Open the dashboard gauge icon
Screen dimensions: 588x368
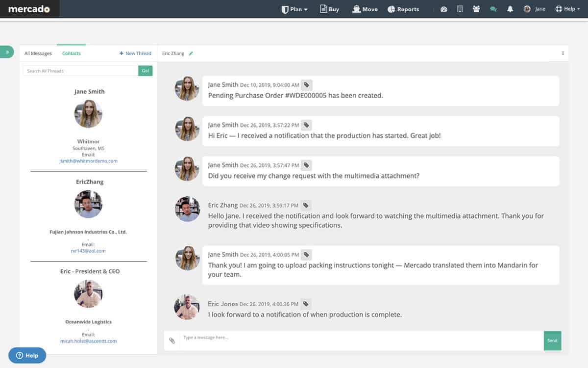444,9
